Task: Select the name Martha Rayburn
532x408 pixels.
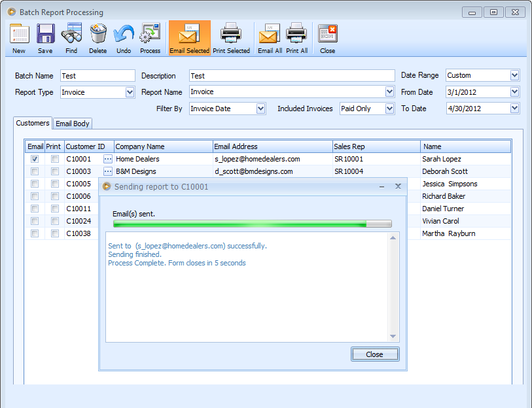Action: pyautogui.click(x=448, y=233)
